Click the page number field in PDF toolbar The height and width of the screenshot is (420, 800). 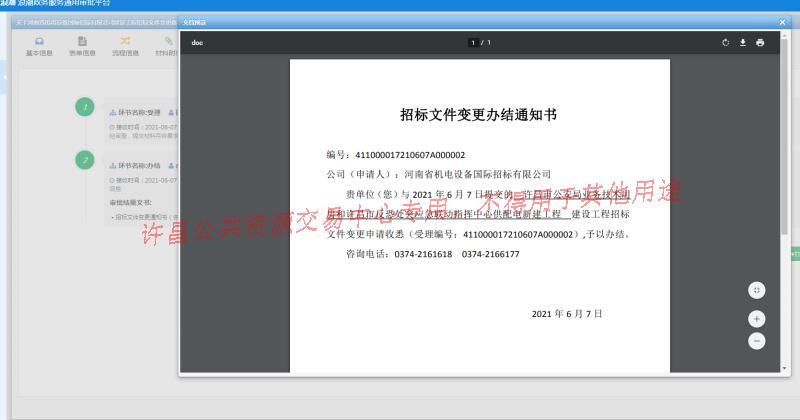473,43
